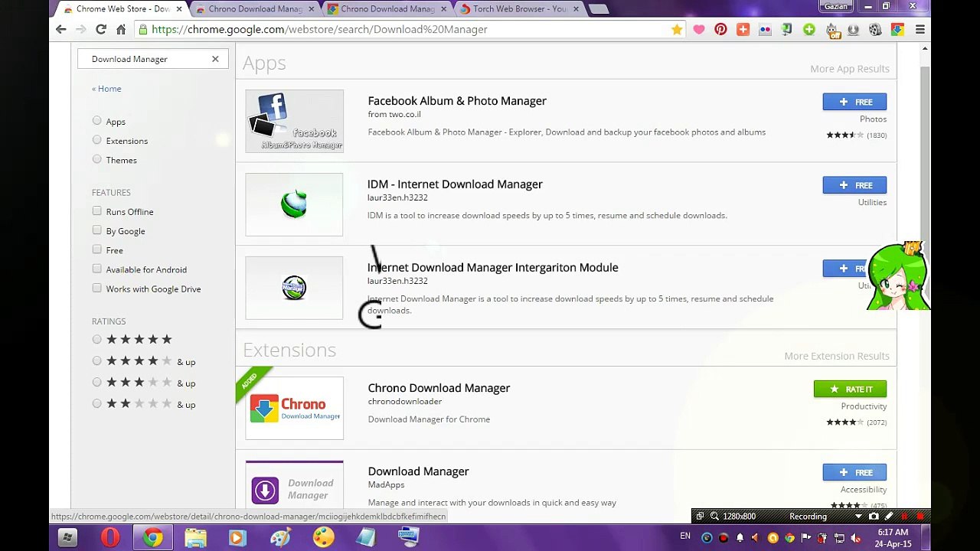Click the grey download arrow extension icon
980x551 pixels.
point(853,29)
